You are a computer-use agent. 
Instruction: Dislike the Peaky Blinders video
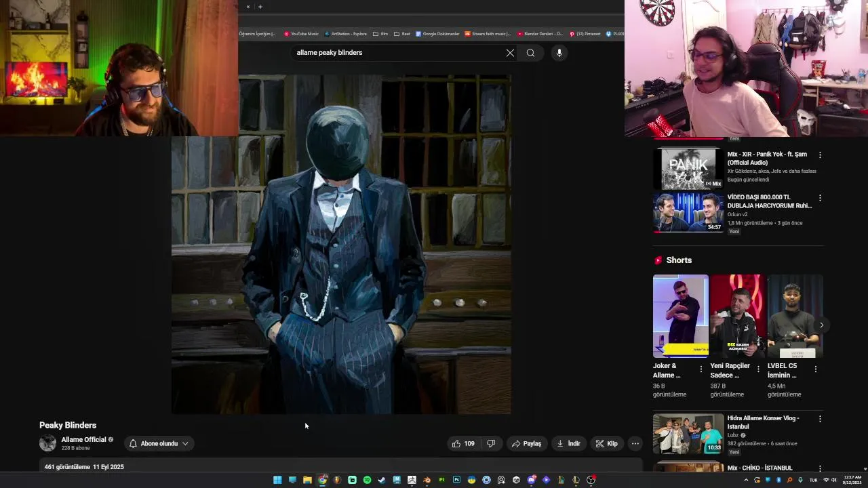point(491,444)
